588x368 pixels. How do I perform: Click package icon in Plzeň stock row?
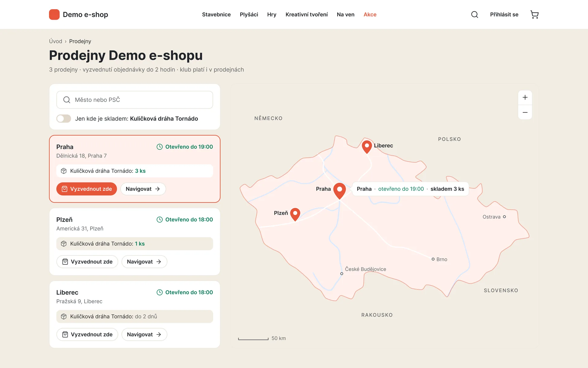point(64,244)
